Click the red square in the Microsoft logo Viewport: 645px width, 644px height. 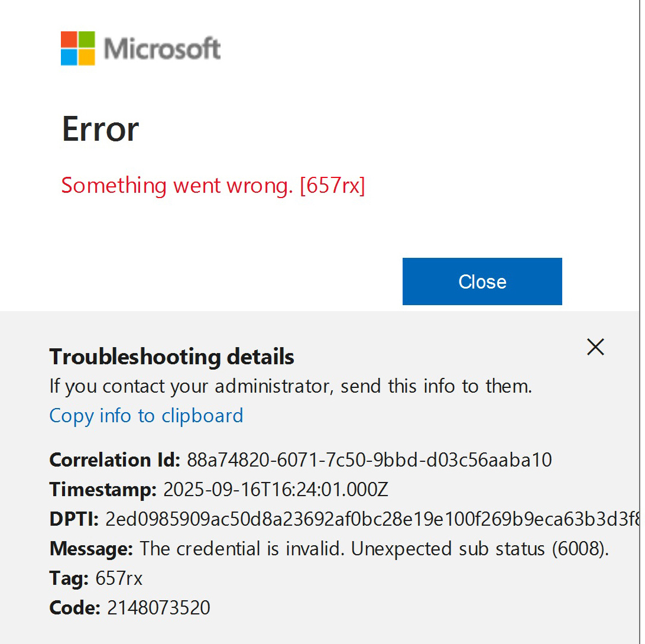click(68, 40)
